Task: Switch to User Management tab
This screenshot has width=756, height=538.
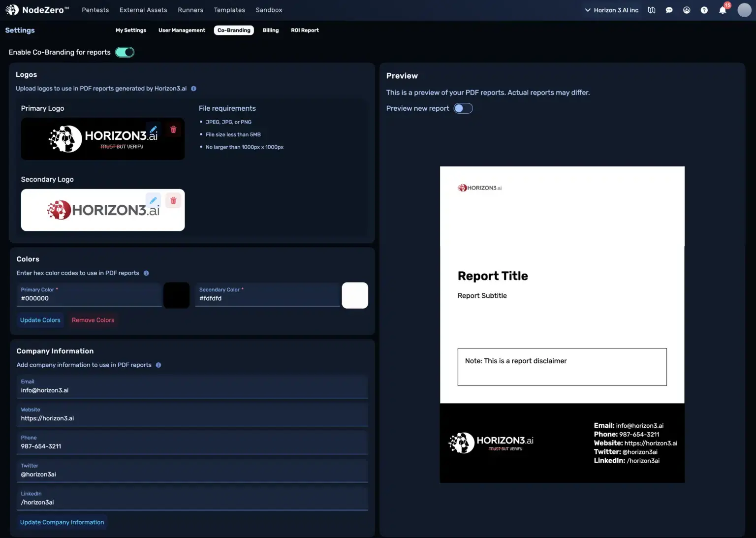Action: point(182,31)
